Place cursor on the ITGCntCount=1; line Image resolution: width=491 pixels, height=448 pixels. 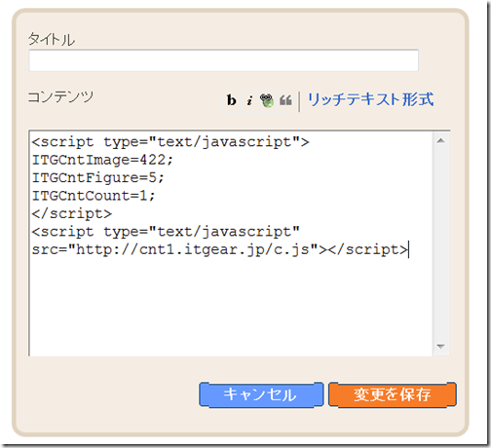coord(94,196)
